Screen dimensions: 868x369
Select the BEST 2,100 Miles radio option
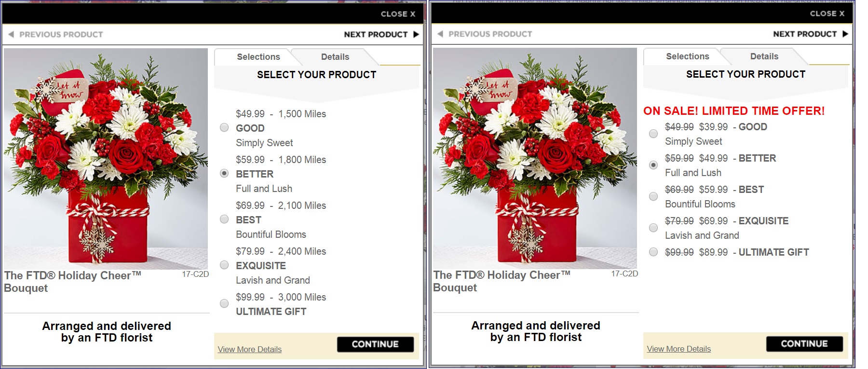coord(224,219)
